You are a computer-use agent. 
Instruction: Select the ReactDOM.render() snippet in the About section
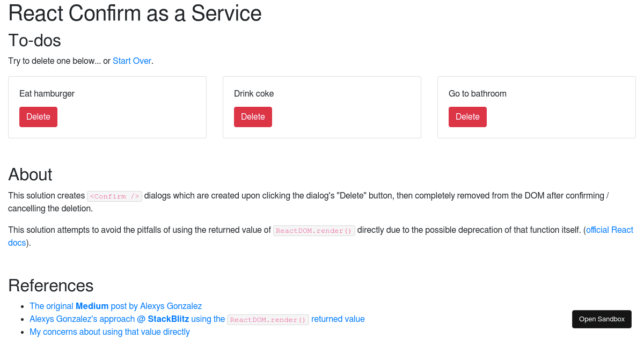(x=314, y=230)
